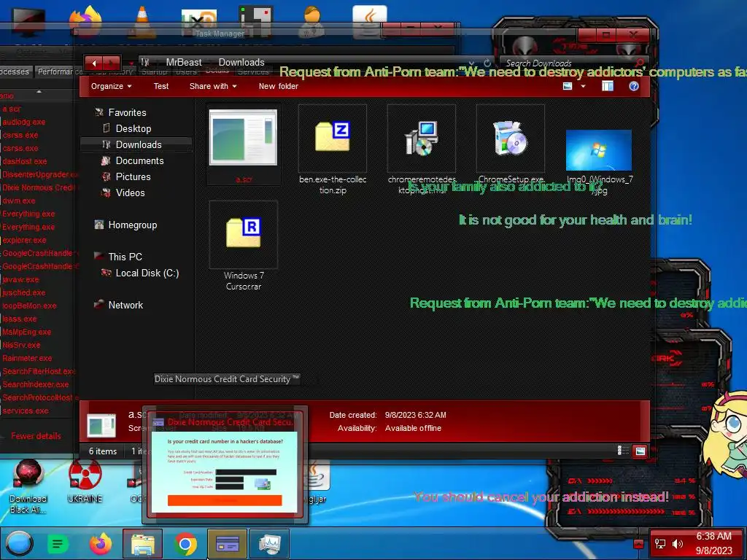Select Favorites in navigation pane
This screenshot has width=747, height=560.
127,112
